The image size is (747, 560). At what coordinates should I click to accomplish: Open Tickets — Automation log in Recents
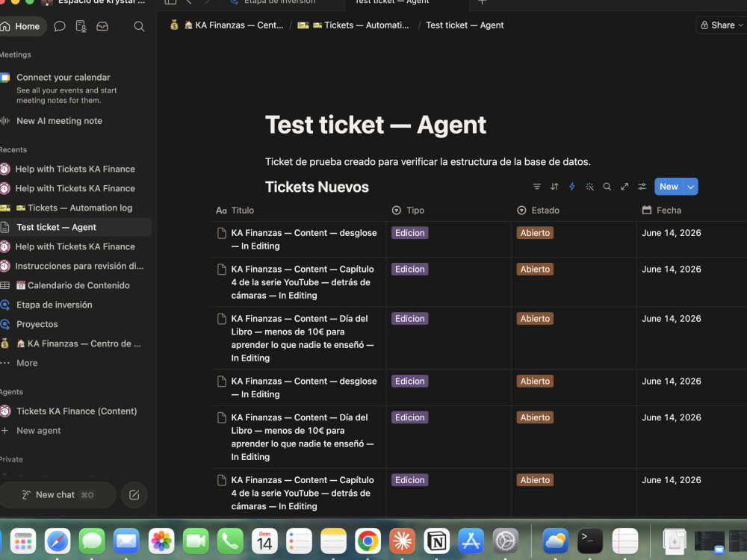[x=74, y=208]
